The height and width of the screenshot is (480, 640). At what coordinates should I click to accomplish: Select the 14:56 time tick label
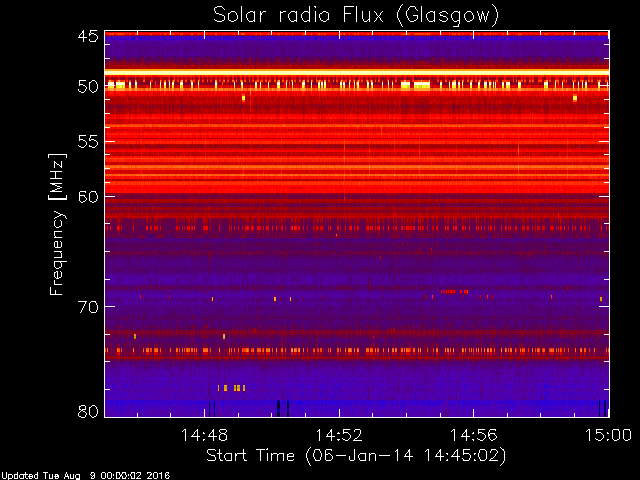point(473,435)
